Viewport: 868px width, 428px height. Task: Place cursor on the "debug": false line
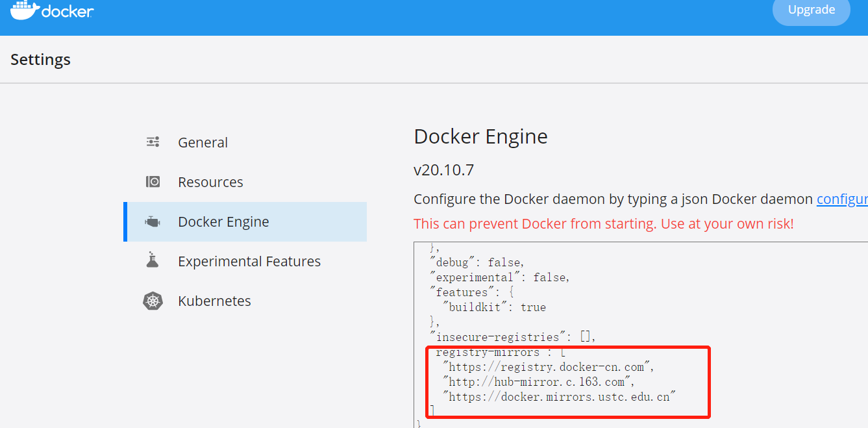click(x=477, y=262)
